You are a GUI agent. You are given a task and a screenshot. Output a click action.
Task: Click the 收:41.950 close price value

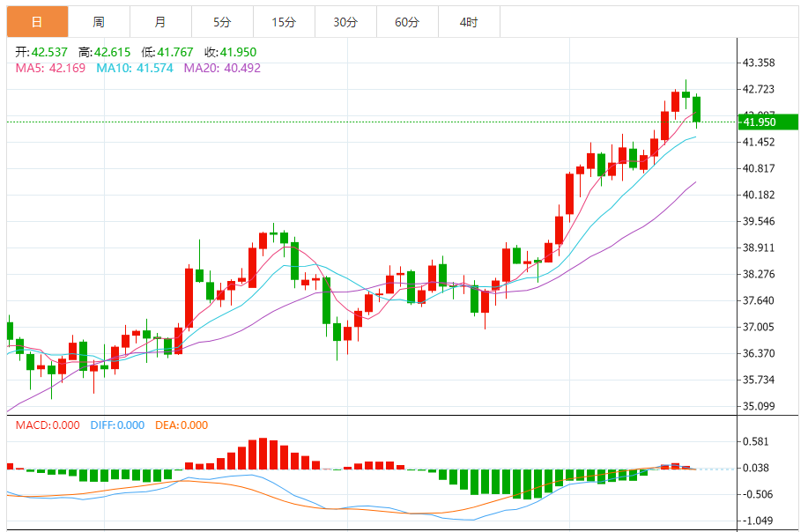(230, 52)
